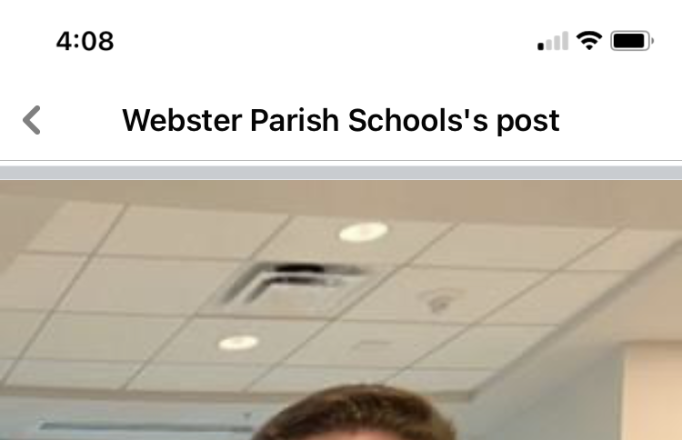Tap the upper recessed ceiling light in photo
Viewport: 682px width, 440px height.
pos(363,231)
